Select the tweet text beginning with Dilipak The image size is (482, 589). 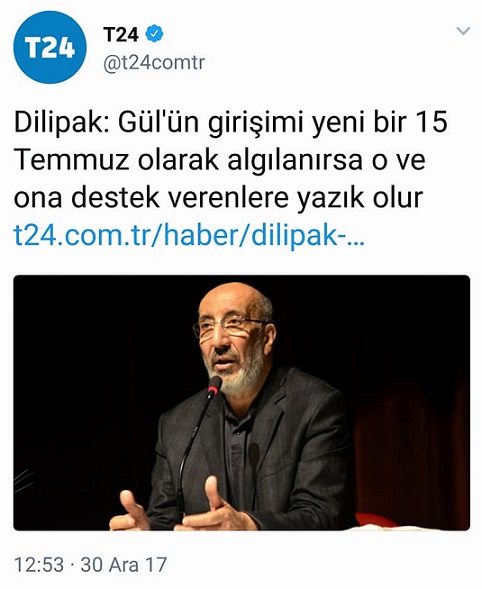[x=231, y=160]
